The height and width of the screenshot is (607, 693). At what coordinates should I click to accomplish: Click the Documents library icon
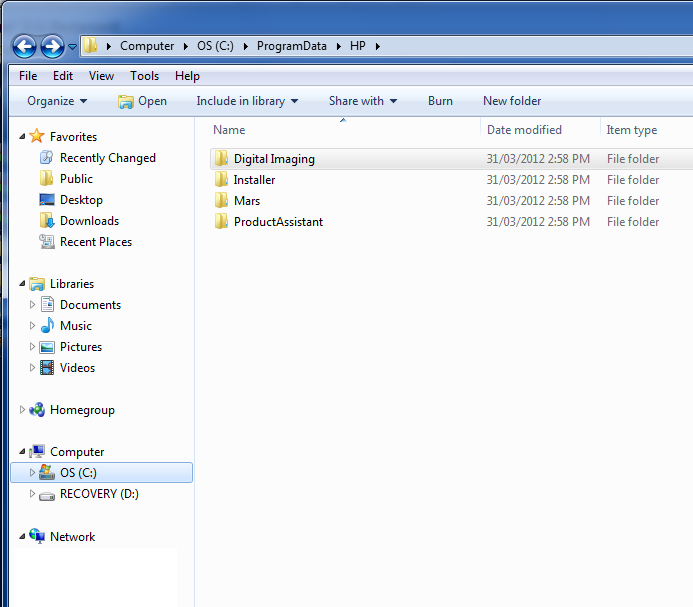[x=47, y=304]
